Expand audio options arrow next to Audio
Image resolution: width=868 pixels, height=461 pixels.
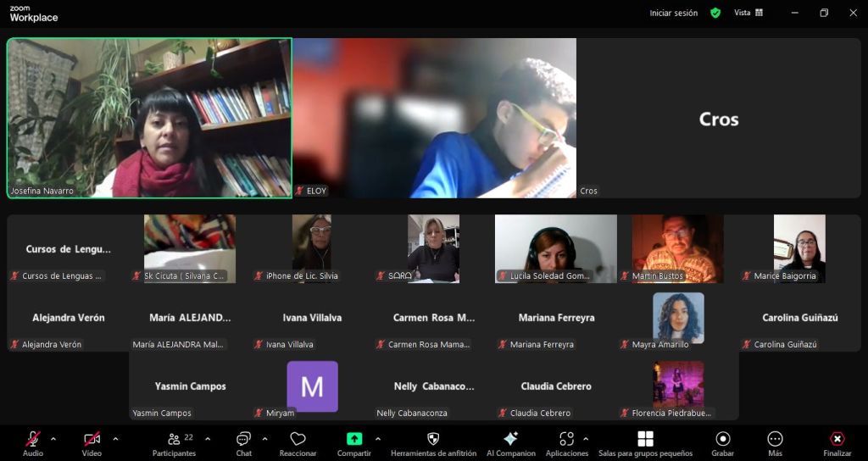coord(53,439)
